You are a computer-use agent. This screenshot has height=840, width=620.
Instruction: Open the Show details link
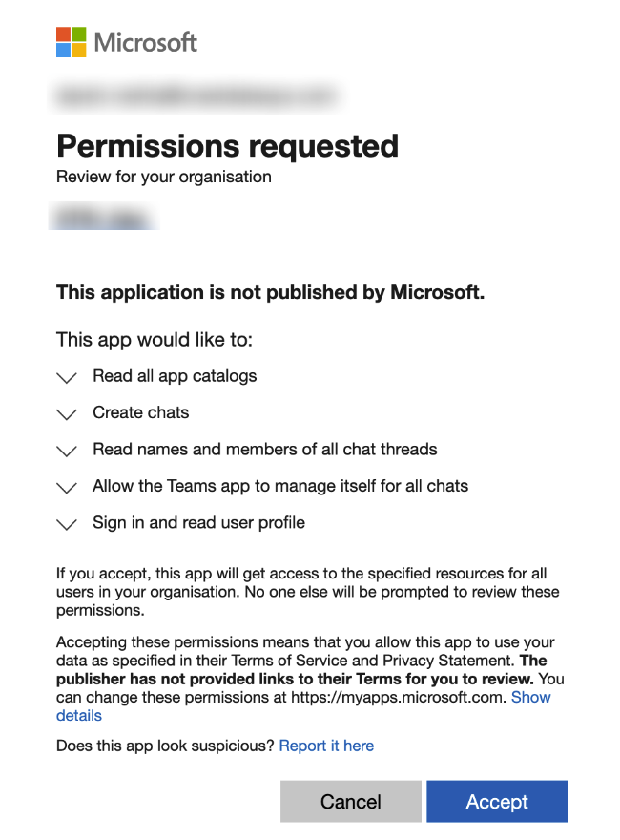point(530,697)
